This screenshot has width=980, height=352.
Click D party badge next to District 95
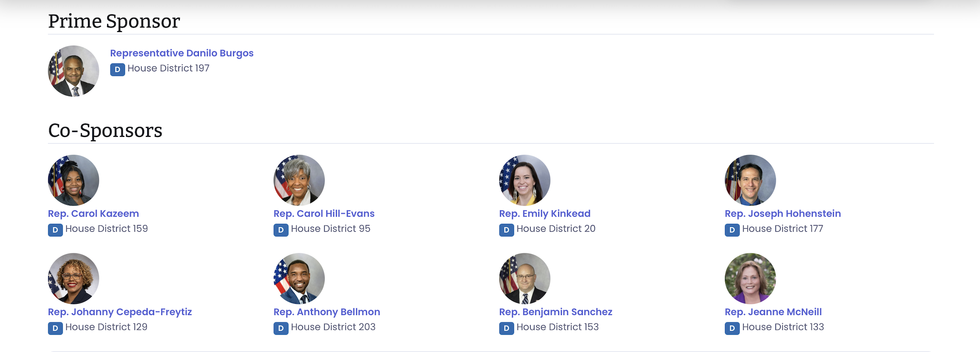point(281,230)
